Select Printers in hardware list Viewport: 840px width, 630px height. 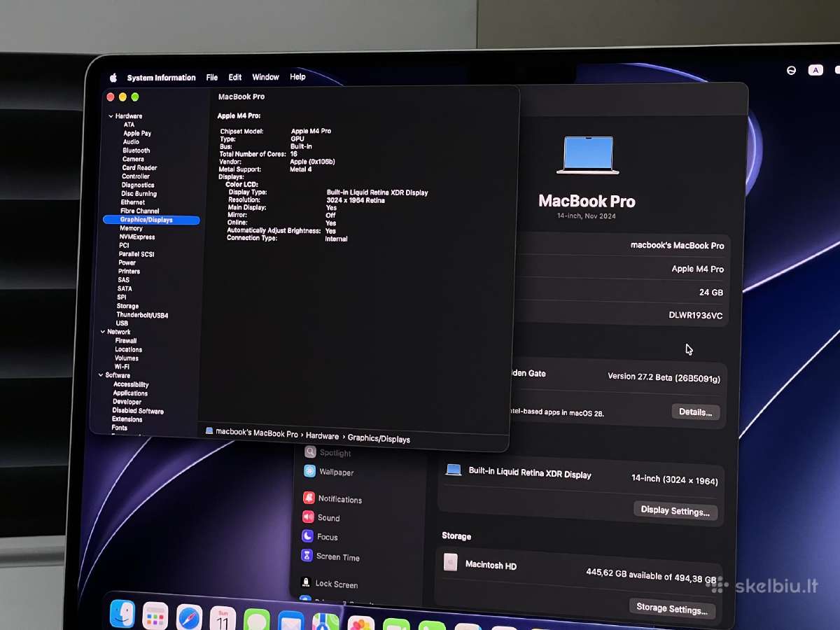129,271
